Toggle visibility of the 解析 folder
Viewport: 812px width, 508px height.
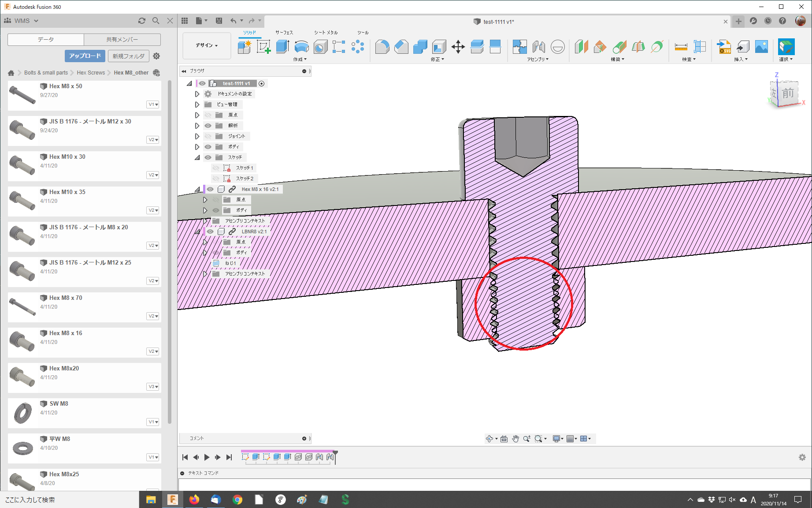tap(208, 126)
